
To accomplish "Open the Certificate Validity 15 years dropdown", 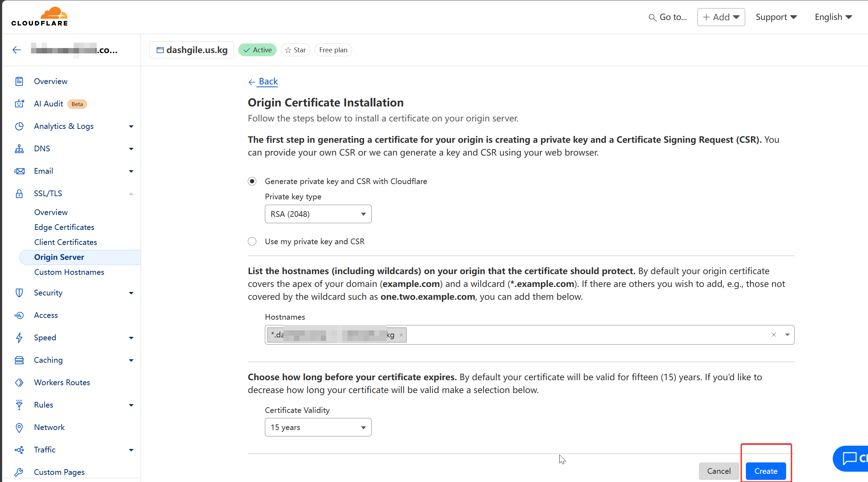I will 318,427.
